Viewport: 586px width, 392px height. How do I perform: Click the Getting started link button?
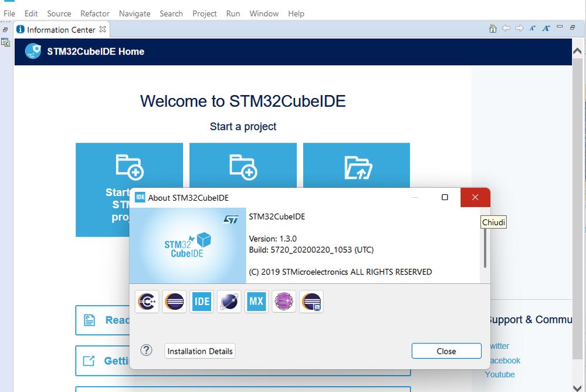click(103, 361)
